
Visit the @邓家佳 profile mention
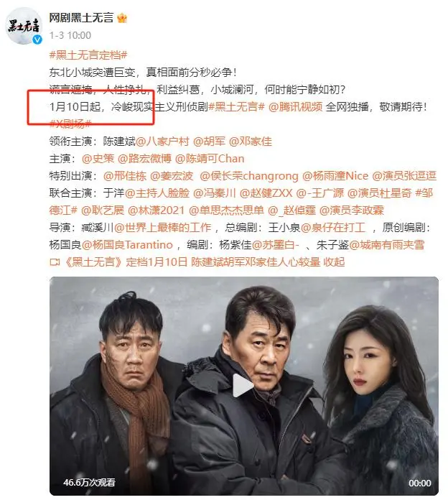(251, 141)
